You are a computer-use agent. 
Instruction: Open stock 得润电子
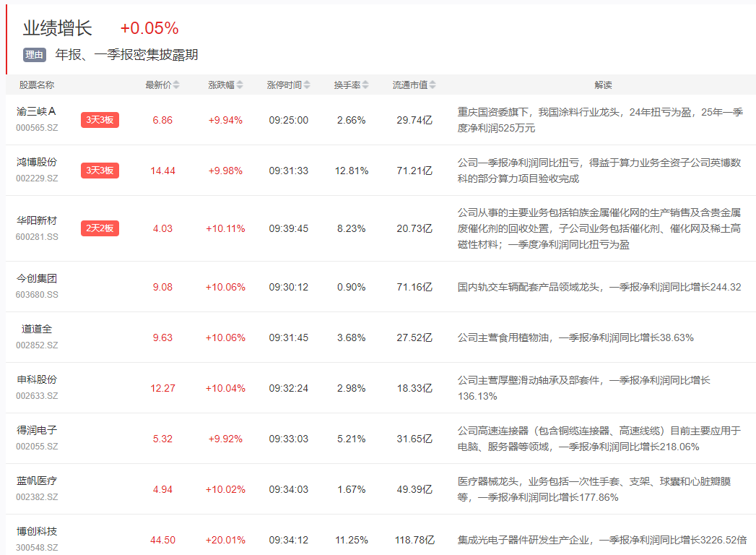pyautogui.click(x=37, y=431)
